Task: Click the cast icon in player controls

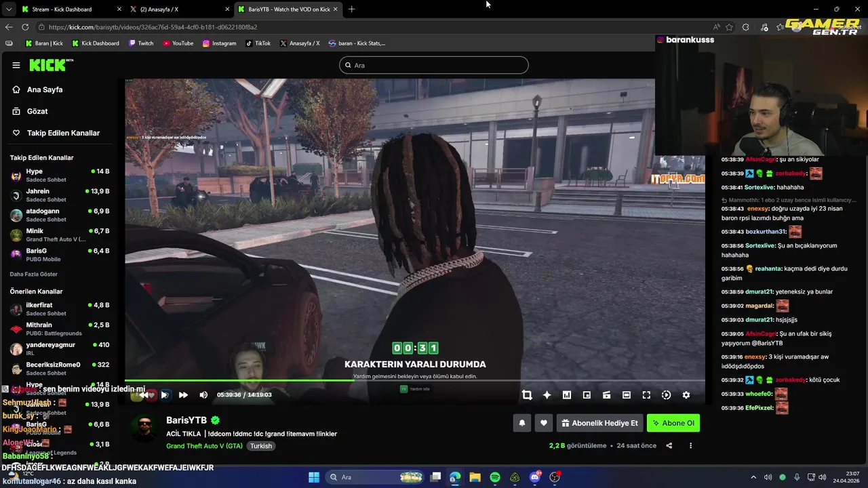Action: (x=607, y=394)
